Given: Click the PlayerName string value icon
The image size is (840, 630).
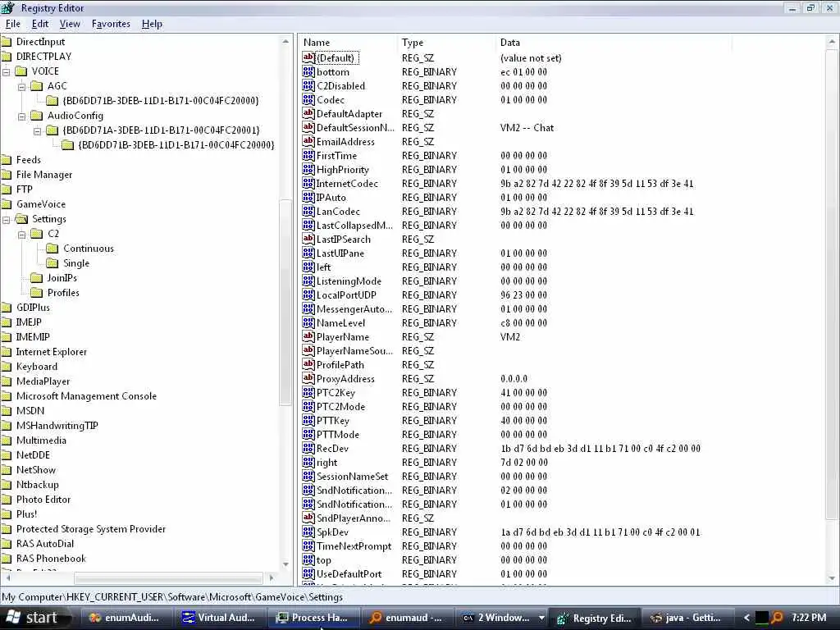Looking at the screenshot, I should [x=308, y=336].
